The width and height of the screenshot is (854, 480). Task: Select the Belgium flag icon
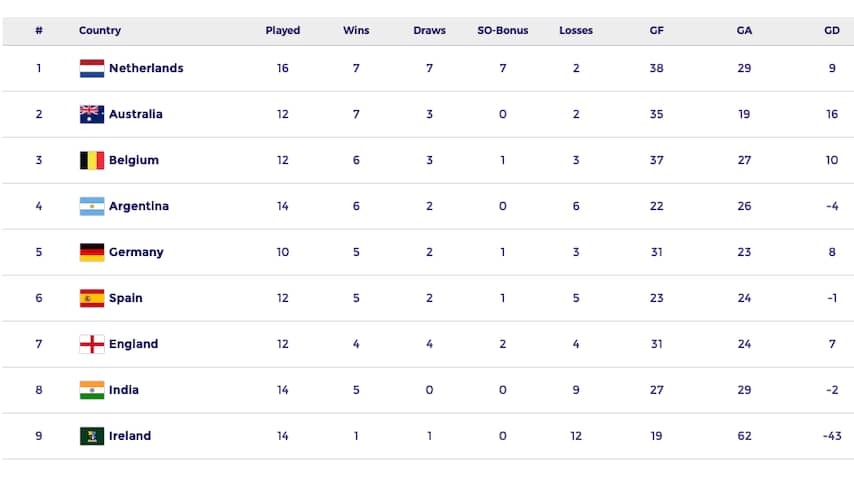coord(92,160)
